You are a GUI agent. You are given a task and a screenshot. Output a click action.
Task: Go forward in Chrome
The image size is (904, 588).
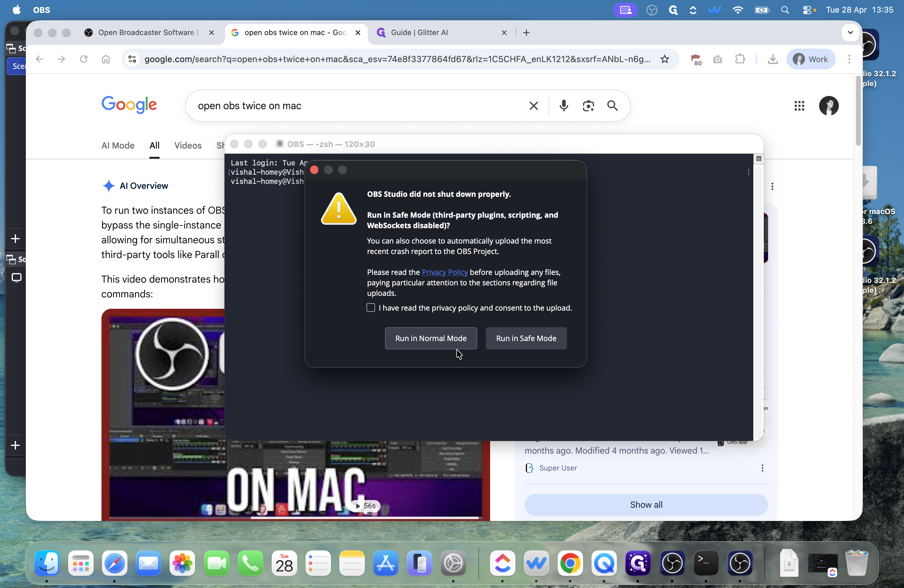61,59
